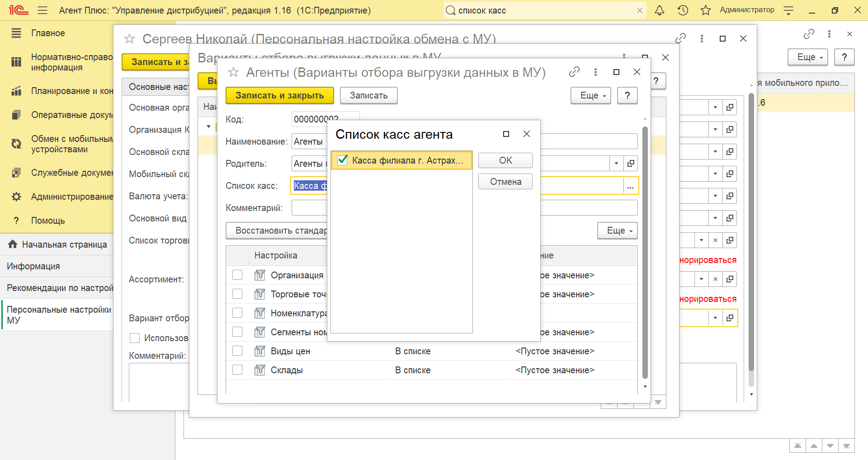Open the dropdown arrow of Основная организация field
The image size is (868, 460).
click(x=715, y=108)
